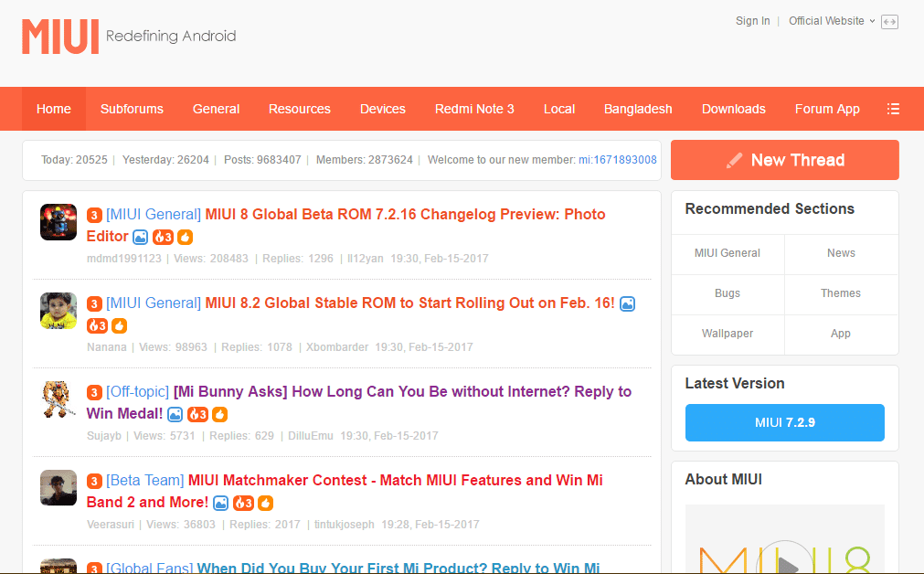Open Sujayb's avatar thumbnail
The width and height of the screenshot is (924, 574).
pyautogui.click(x=58, y=399)
